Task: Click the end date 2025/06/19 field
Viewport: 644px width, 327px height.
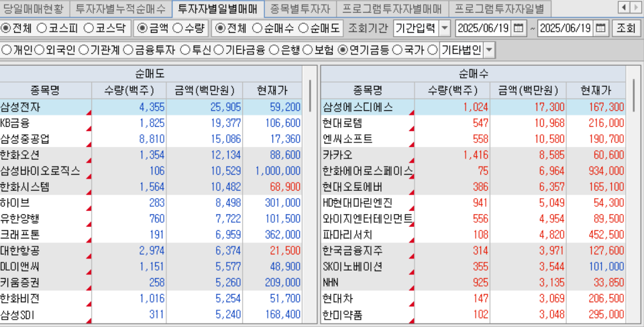Action: coord(566,28)
